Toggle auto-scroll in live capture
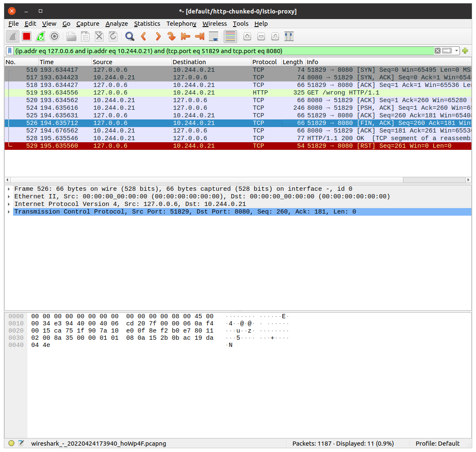Screen dimensions: 476x452 pos(213,36)
